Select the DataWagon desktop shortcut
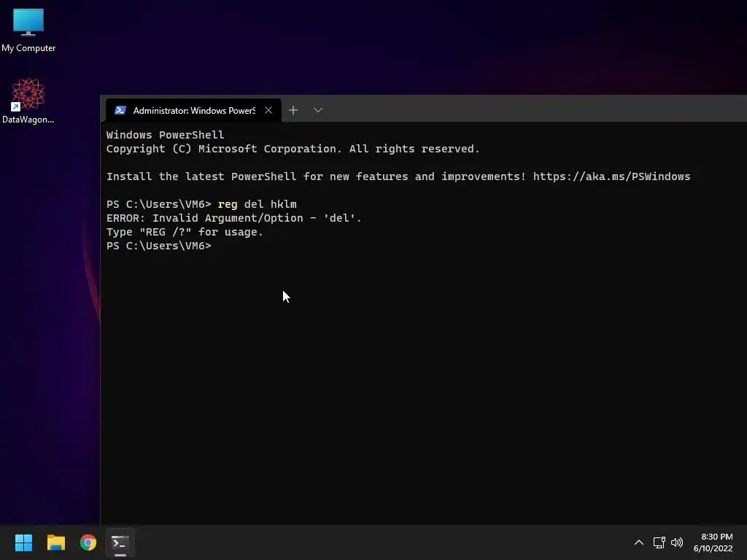The image size is (747, 560). coord(28,101)
